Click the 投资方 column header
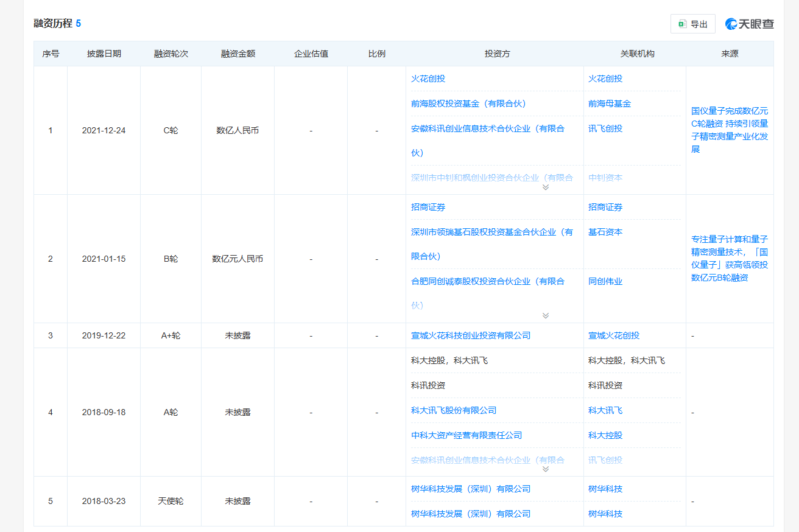 tap(498, 54)
